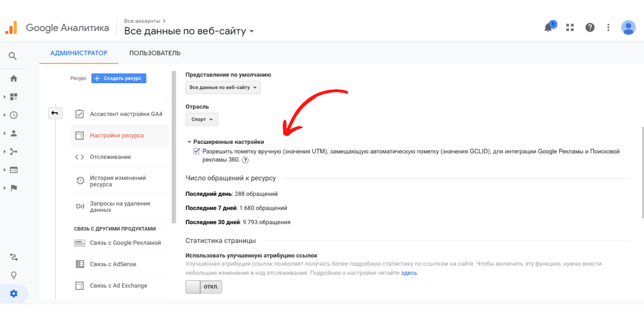Open the Conversions flag icon
644x322 pixels.
(x=14, y=188)
